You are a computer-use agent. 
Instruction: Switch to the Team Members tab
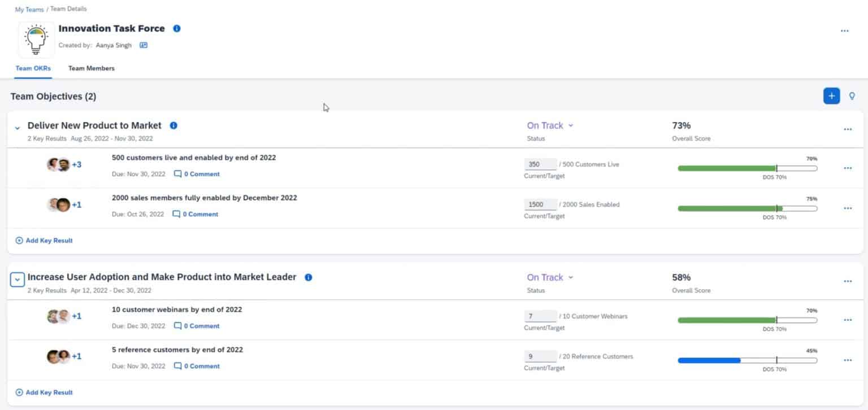(x=91, y=68)
